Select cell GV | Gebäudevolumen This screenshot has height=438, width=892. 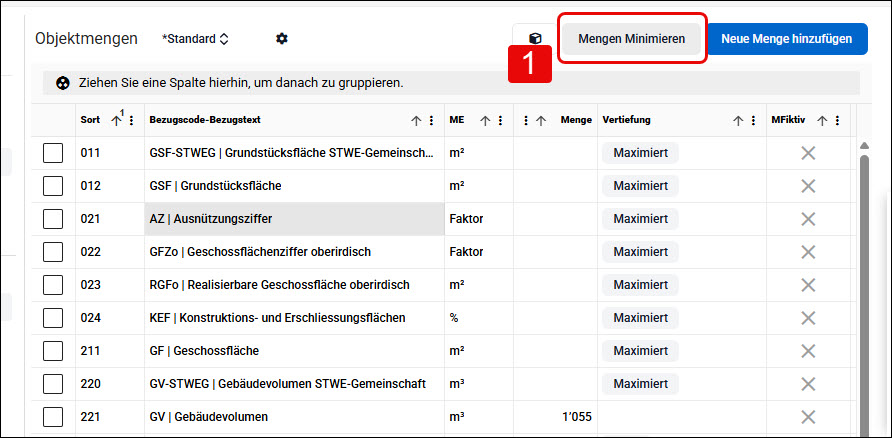tap(295, 417)
